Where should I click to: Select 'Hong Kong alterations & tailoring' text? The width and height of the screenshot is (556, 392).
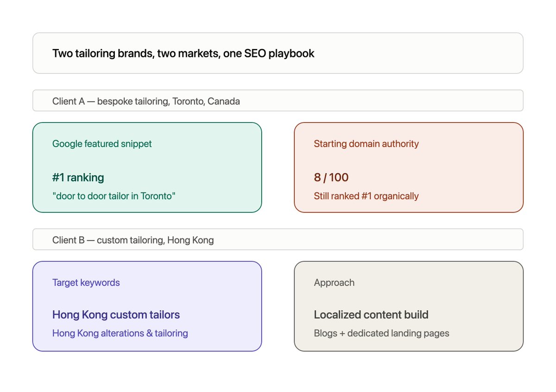(x=120, y=333)
